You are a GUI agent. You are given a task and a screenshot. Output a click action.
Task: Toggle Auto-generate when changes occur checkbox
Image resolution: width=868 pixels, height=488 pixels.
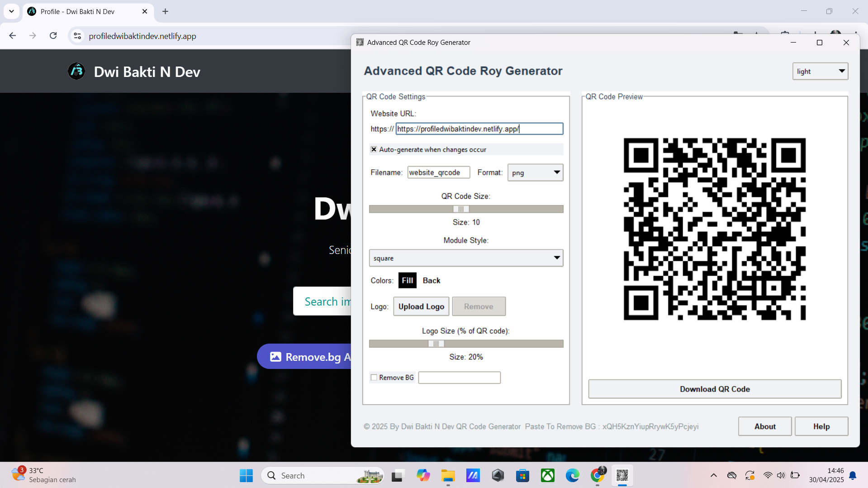coord(374,149)
